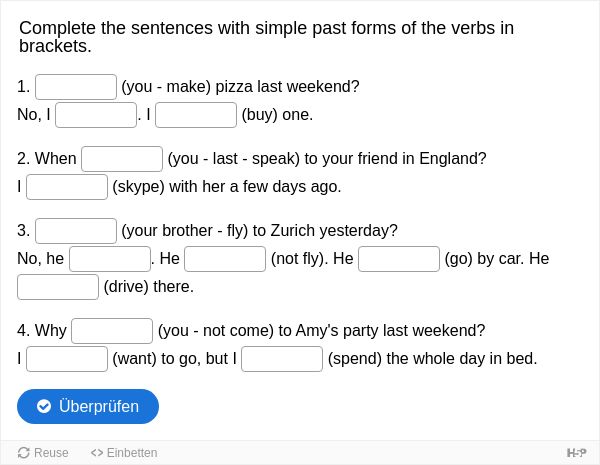This screenshot has width=600, height=465.
Task: Click the blank after 'No, I'
Action: coord(96,115)
